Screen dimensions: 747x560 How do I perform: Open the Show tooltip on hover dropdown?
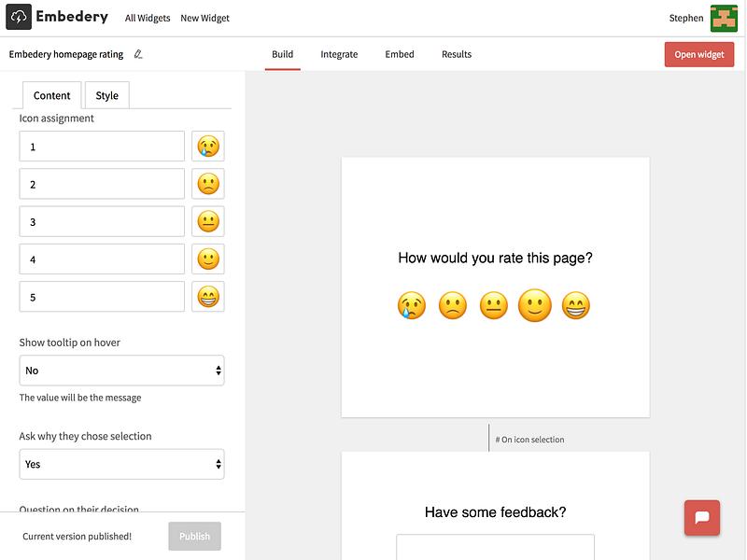(x=121, y=371)
